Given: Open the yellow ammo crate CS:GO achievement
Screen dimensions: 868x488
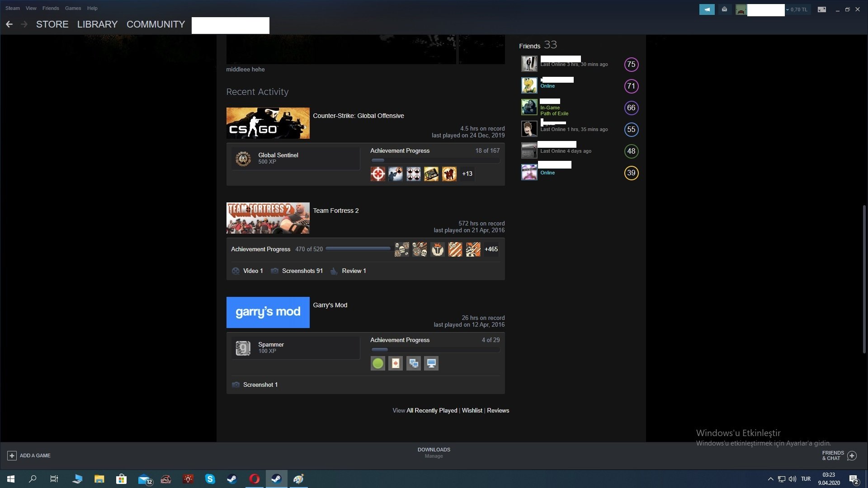Looking at the screenshot, I should tap(431, 174).
